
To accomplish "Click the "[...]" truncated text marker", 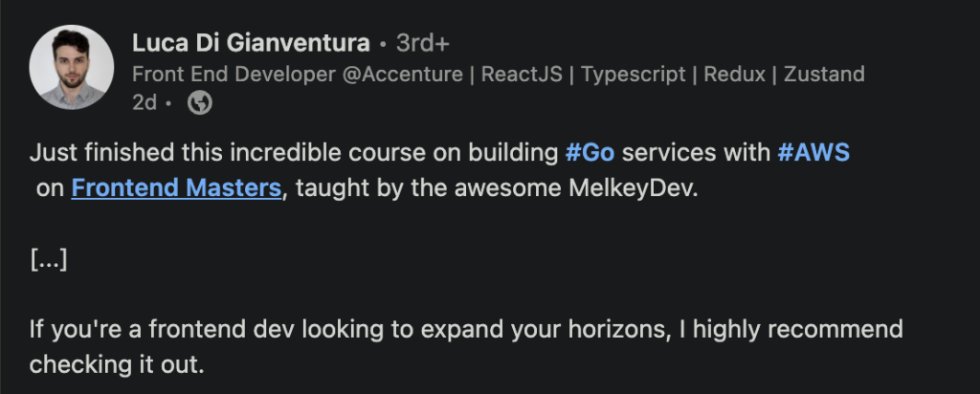I will 48,259.
